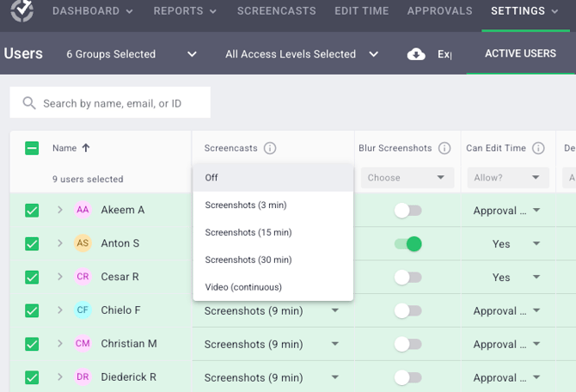Image resolution: width=576 pixels, height=392 pixels.
Task: Click Anton S's AS avatar
Action: tap(83, 243)
